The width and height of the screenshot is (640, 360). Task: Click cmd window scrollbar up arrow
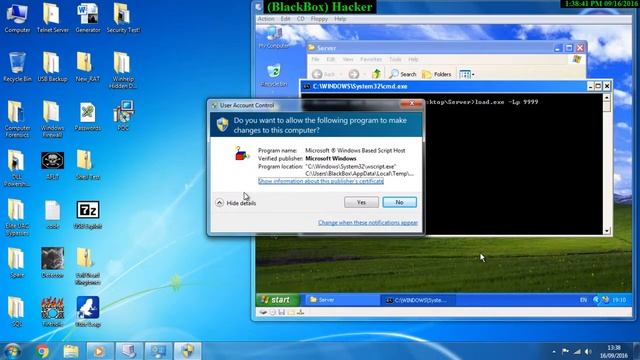click(x=607, y=98)
